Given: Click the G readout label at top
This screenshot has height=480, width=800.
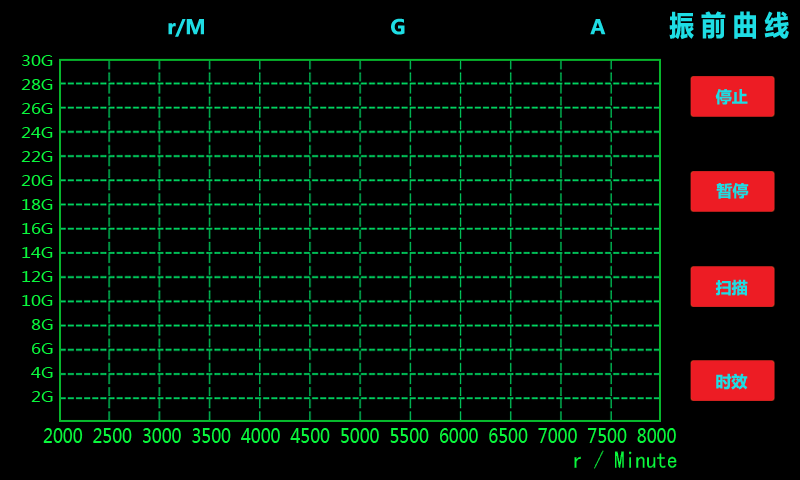Looking at the screenshot, I should tap(398, 28).
